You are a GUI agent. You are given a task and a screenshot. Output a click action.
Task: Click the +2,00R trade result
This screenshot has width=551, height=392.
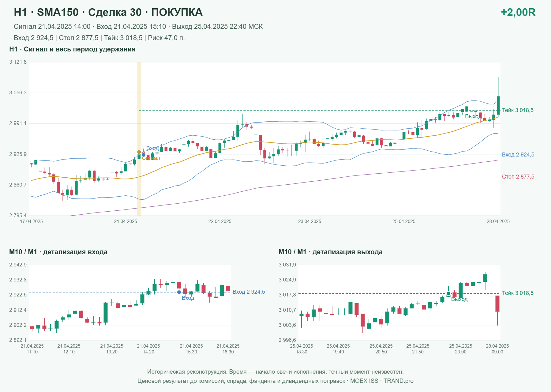pos(518,12)
